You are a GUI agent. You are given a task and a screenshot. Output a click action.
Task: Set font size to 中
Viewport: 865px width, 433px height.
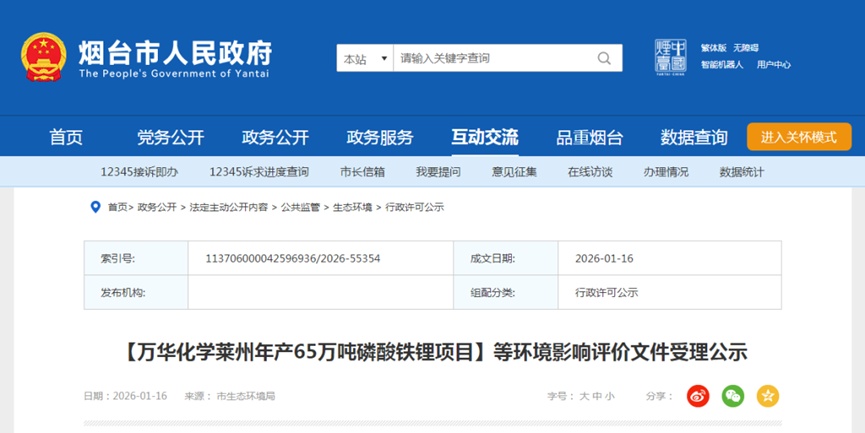[597, 396]
